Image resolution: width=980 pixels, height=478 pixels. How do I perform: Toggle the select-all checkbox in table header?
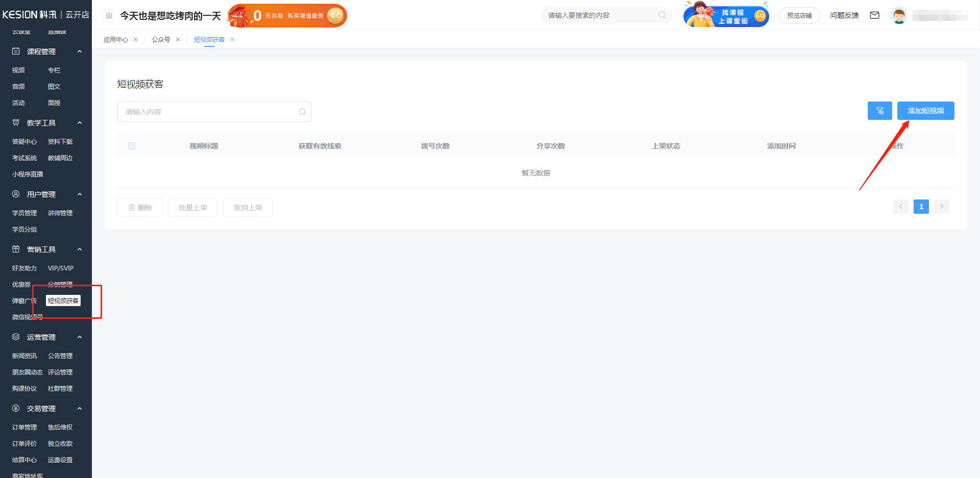tap(132, 146)
